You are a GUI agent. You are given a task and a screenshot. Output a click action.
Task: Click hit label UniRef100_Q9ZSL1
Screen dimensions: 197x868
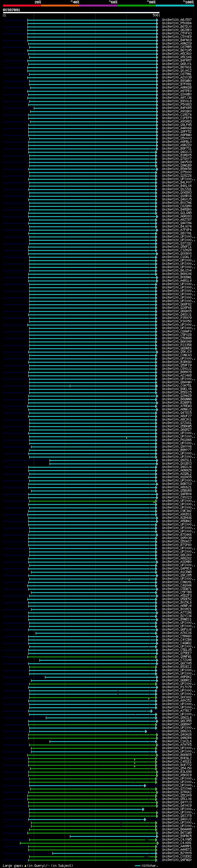(x=176, y=460)
